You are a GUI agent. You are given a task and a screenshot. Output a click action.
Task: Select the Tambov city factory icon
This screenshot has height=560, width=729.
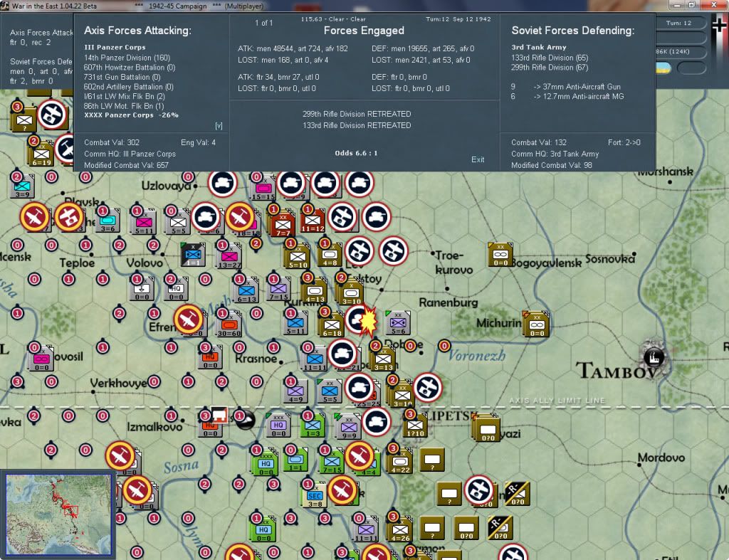(x=654, y=357)
